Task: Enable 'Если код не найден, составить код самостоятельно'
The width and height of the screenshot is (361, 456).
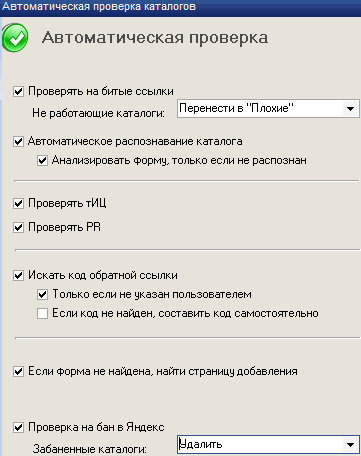Action: (x=42, y=314)
